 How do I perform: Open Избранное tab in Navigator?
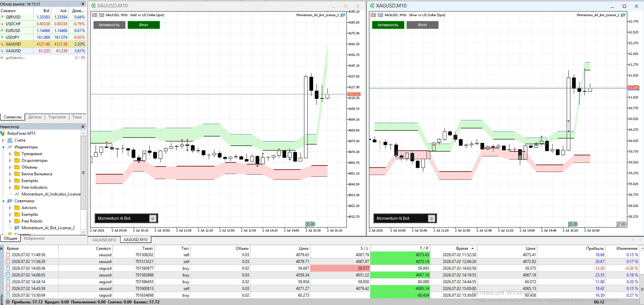pyautogui.click(x=34, y=238)
